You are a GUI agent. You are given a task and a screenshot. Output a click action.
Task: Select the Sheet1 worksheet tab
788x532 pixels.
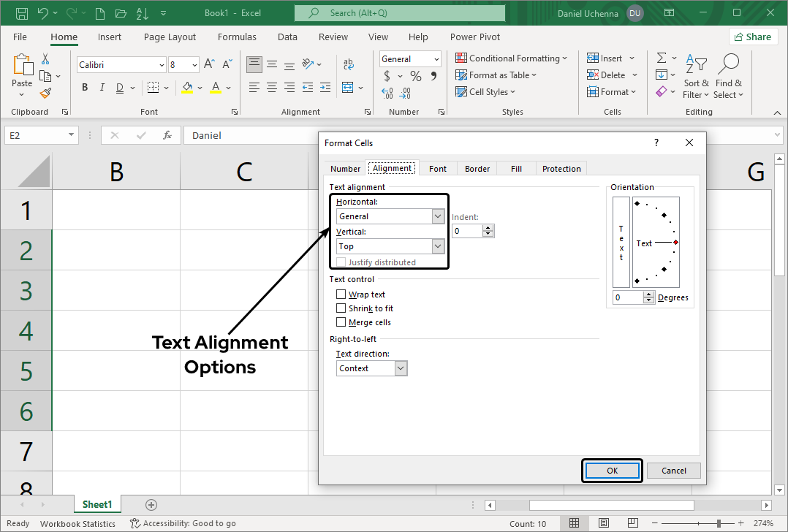coord(97,504)
